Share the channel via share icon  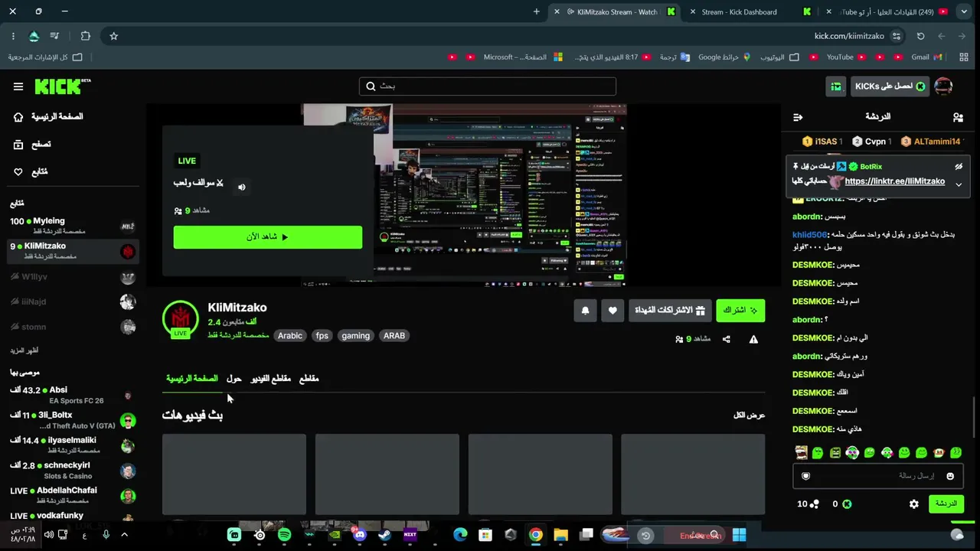[x=727, y=339]
